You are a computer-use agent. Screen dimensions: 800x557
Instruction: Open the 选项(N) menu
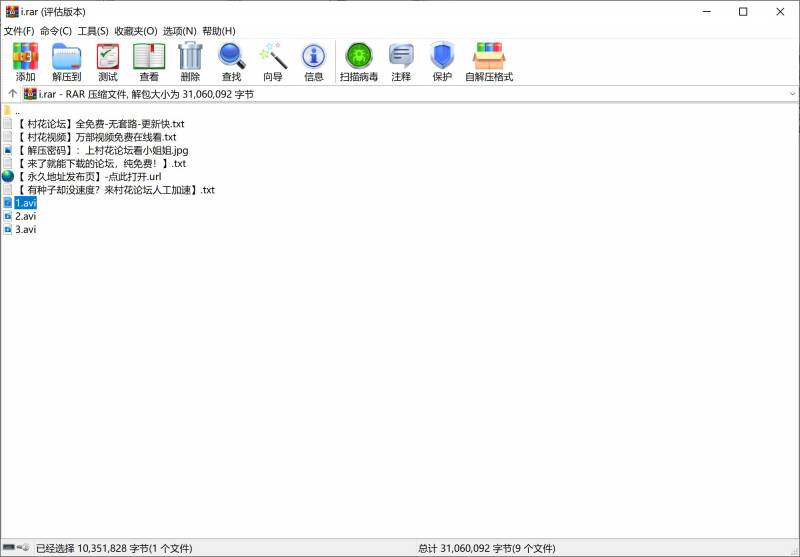coord(180,31)
